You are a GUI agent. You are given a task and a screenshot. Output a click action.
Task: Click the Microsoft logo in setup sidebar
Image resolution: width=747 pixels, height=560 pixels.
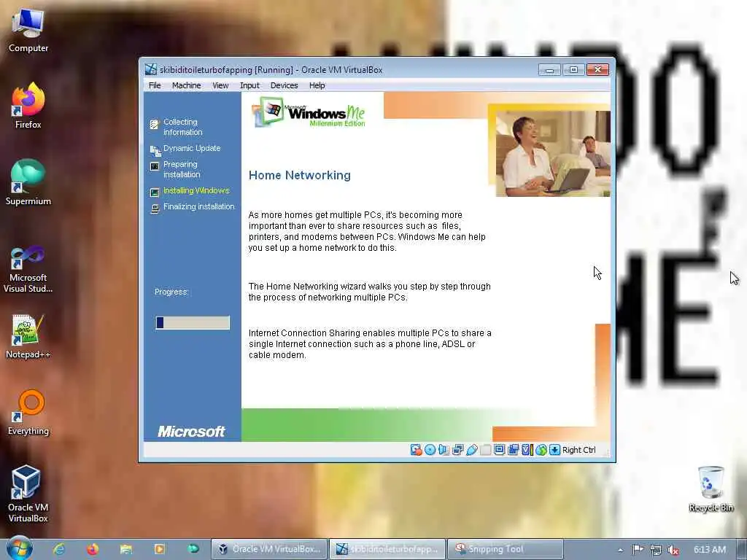click(191, 432)
